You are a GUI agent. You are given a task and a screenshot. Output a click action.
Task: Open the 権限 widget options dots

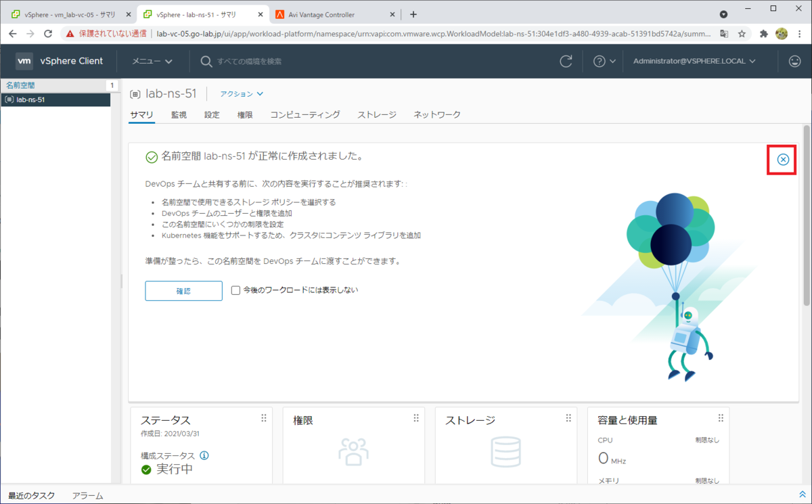(x=415, y=418)
